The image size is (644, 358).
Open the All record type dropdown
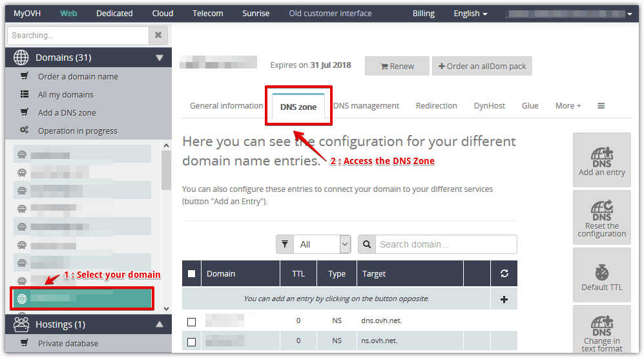pos(322,244)
